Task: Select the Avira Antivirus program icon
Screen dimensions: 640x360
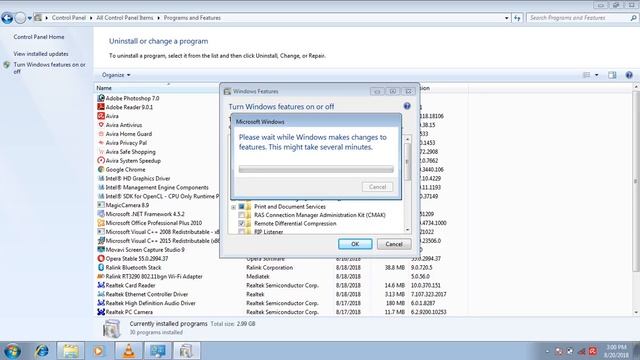Action: 101,125
